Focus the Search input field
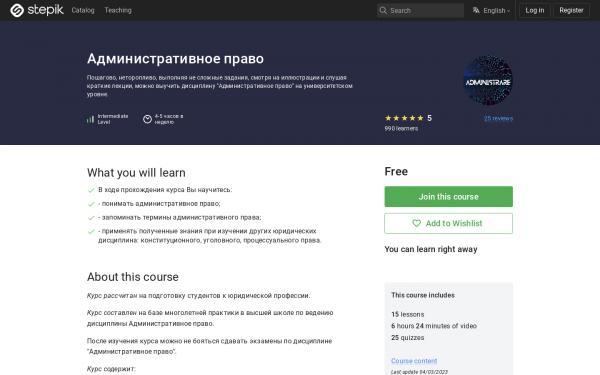Viewport: 600px width, 375px height. point(420,10)
